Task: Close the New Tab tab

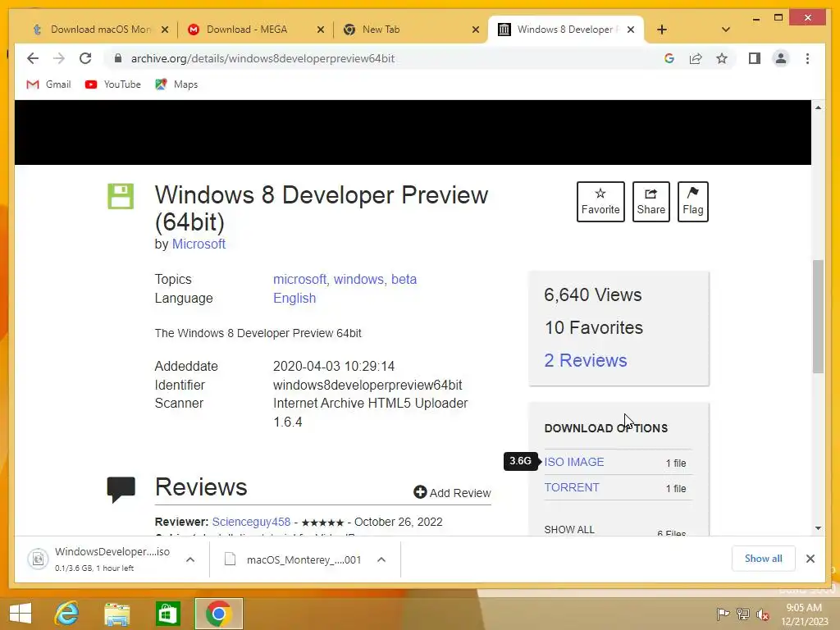Action: click(475, 30)
